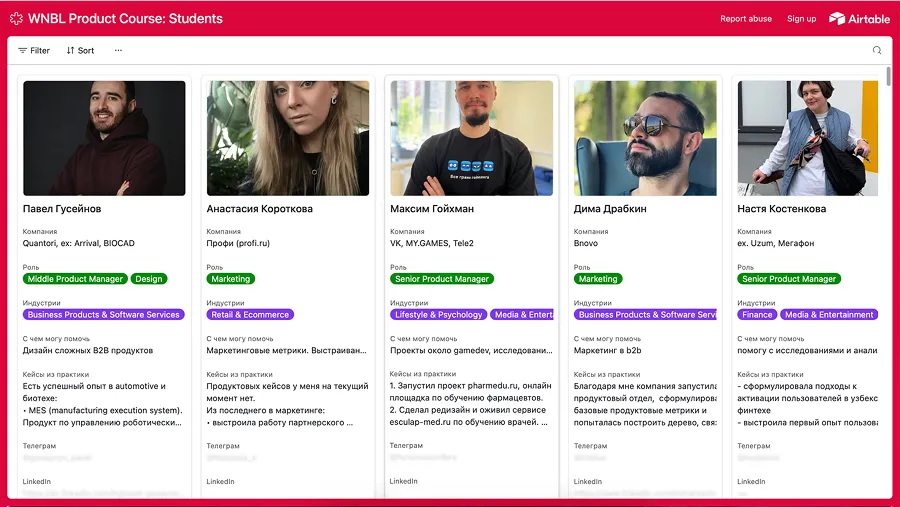The image size is (900, 507).
Task: Click the WNBL base logo icon
Action: coord(16,18)
